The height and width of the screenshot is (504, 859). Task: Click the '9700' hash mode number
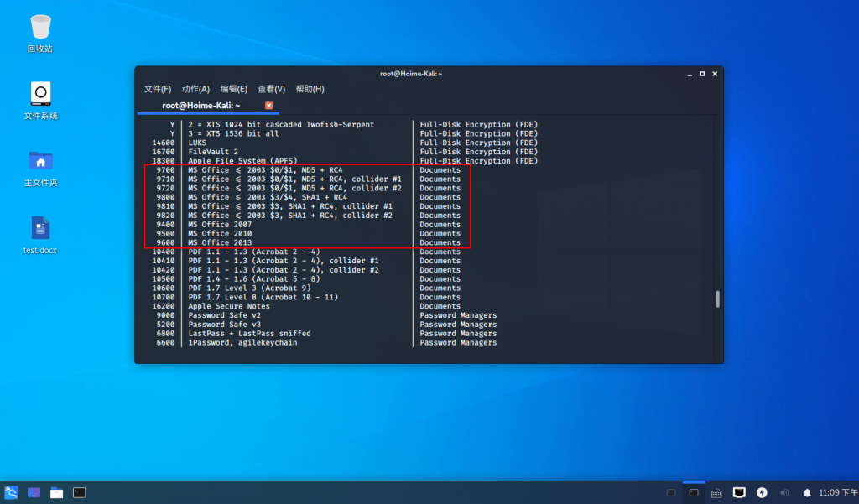165,170
